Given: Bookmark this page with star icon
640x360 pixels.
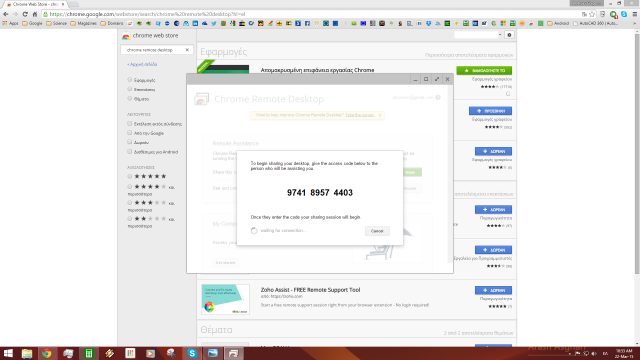Looking at the screenshot, I should pyautogui.click(x=592, y=14).
